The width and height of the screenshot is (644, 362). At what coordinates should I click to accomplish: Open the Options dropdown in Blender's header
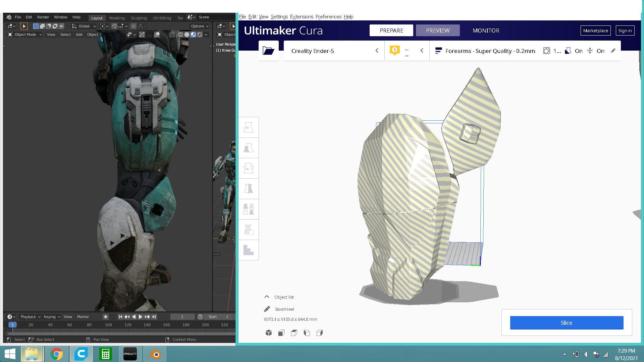[200, 26]
